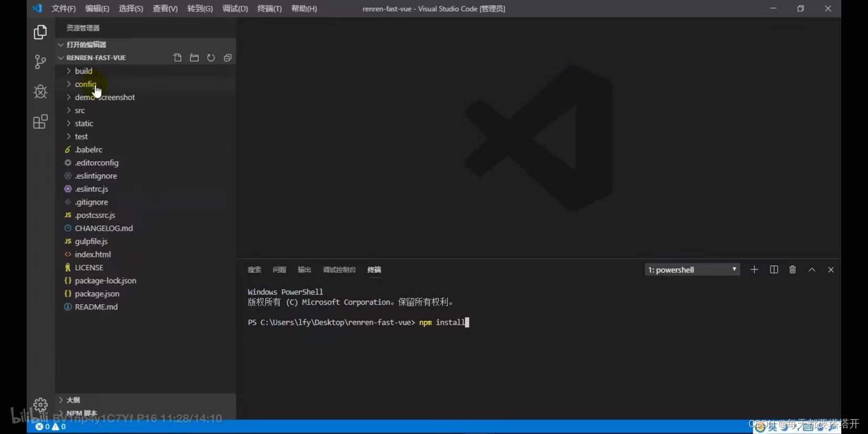This screenshot has height=434, width=868.
Task: Click the errors and warnings status indicator
Action: click(x=51, y=427)
